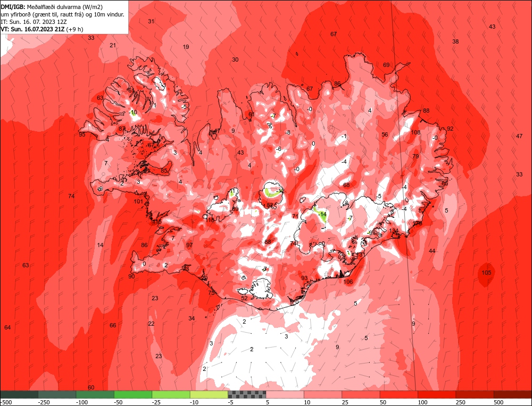532x406 pixels.
Task: Pick legend swatch between -100 and -50
Action: pos(95,394)
